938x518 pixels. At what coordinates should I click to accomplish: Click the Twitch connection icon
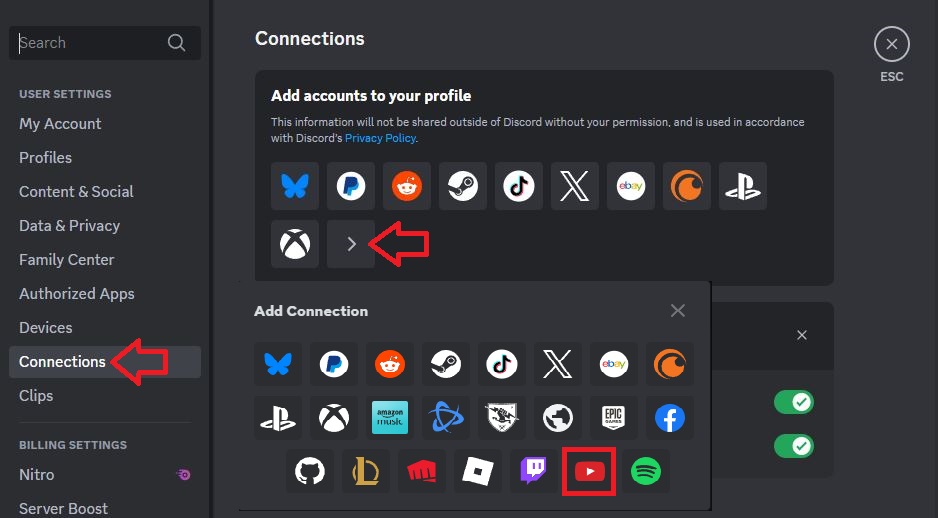pyautogui.click(x=534, y=471)
